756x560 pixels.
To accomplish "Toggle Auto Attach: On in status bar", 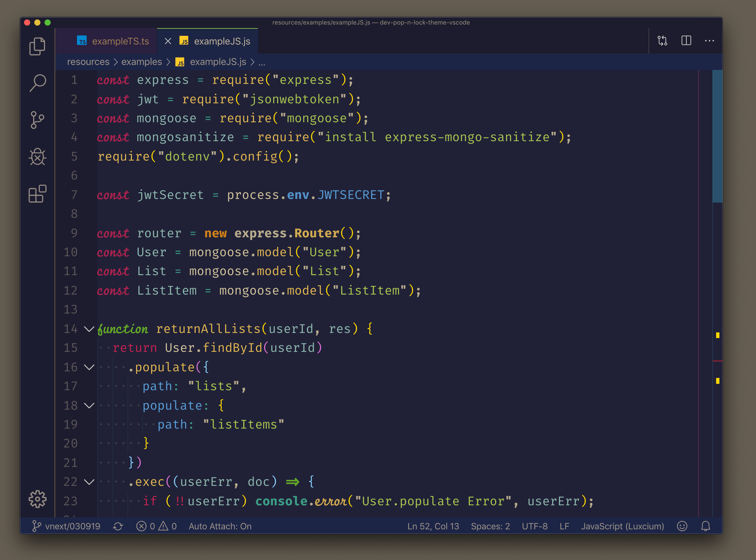I will pos(220,526).
